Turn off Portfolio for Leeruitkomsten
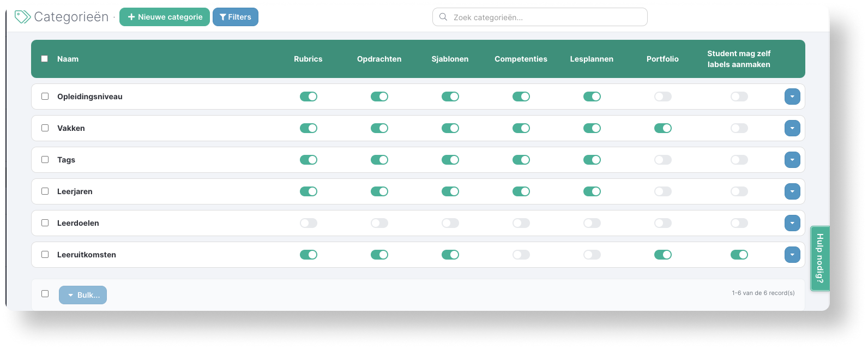This screenshot has width=868, height=349. point(663,255)
